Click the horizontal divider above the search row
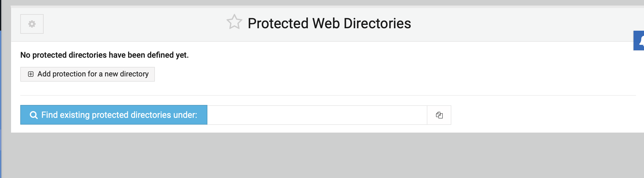Image resolution: width=644 pixels, height=178 pixels. coord(328,95)
